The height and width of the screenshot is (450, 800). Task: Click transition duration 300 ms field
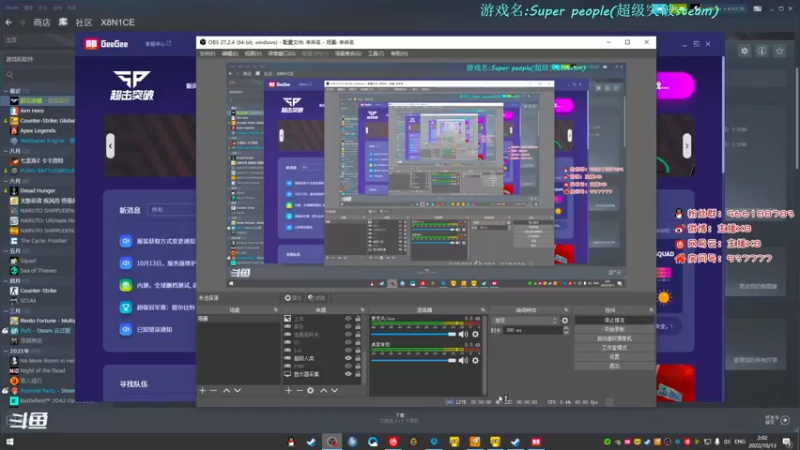(x=533, y=330)
